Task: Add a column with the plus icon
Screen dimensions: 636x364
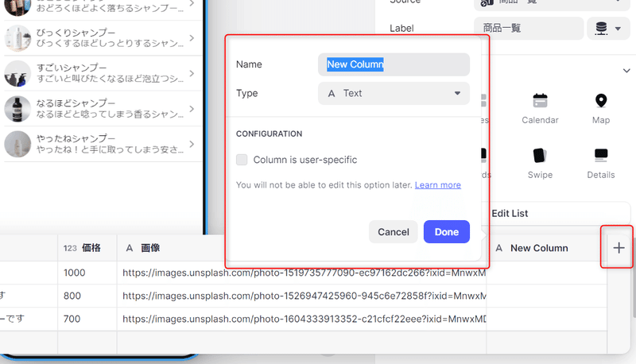Action: pyautogui.click(x=619, y=248)
